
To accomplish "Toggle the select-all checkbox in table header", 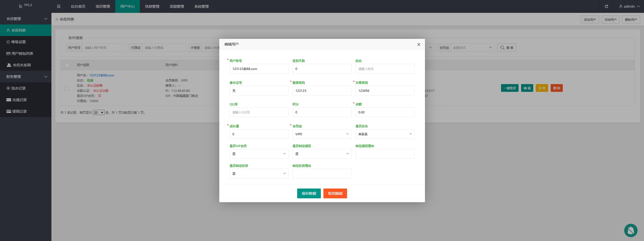I will (67, 65).
